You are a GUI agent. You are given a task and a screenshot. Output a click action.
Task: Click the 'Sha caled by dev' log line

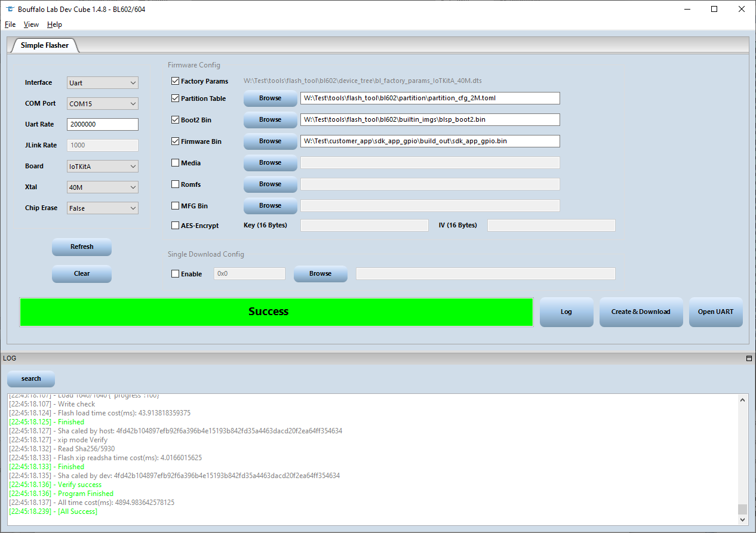(x=174, y=476)
